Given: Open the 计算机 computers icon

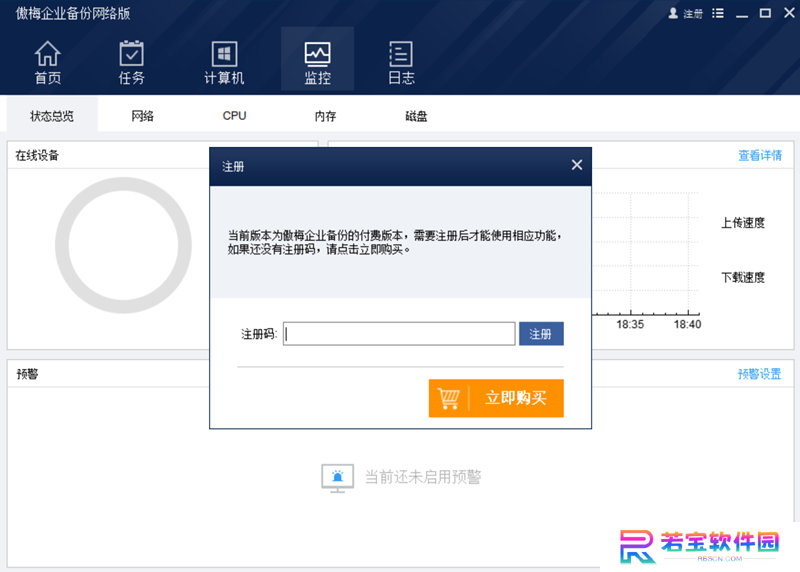Looking at the screenshot, I should (x=224, y=62).
